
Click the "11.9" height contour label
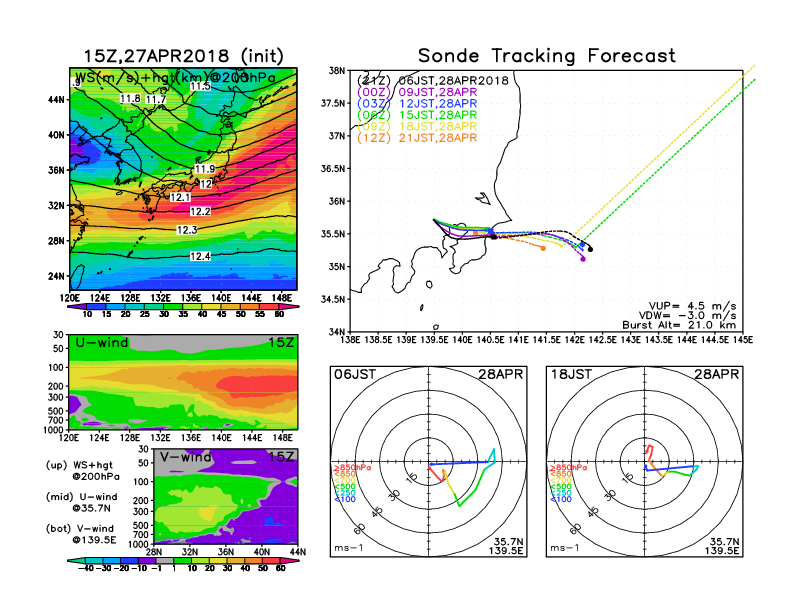click(x=205, y=169)
